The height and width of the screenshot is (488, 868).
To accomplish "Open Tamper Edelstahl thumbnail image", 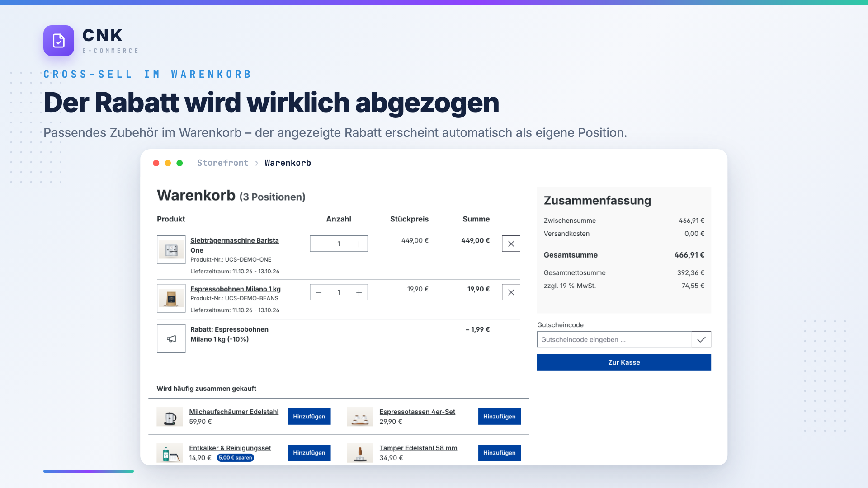I will [360, 453].
